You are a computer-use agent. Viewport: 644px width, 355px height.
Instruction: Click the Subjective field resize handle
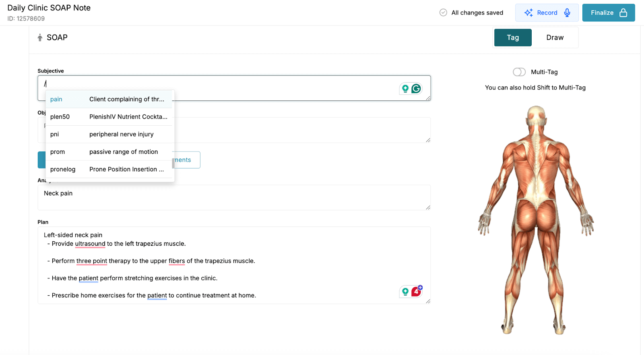pos(428,98)
